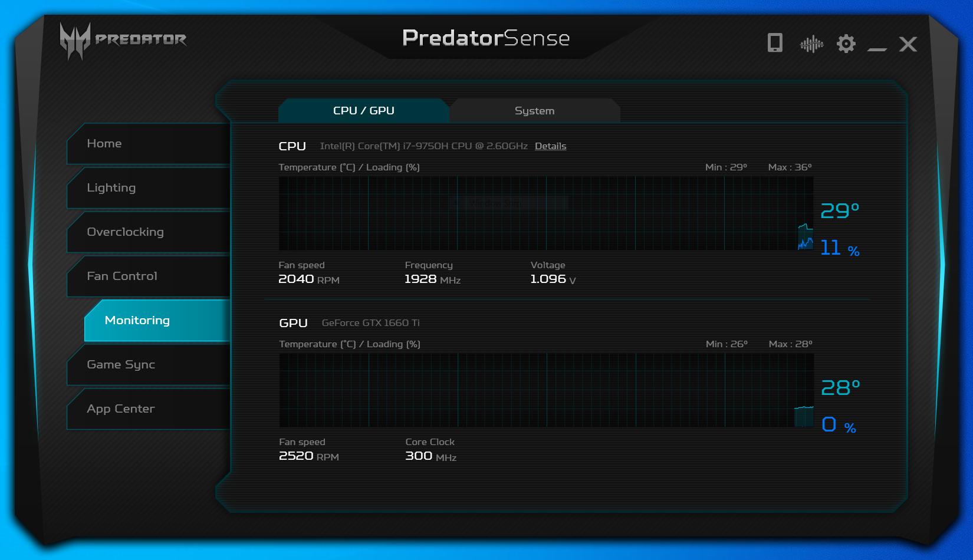Go to the Lighting section
Viewport: 973px width, 560px height.
pos(149,188)
